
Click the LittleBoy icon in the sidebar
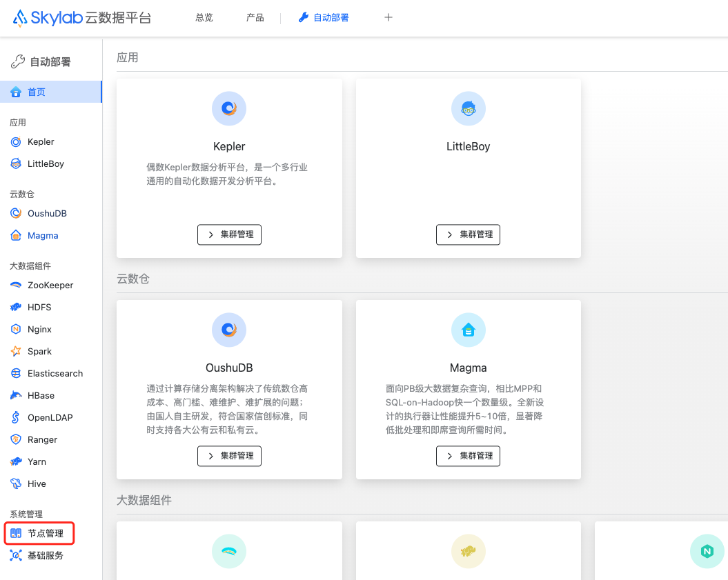(x=16, y=163)
